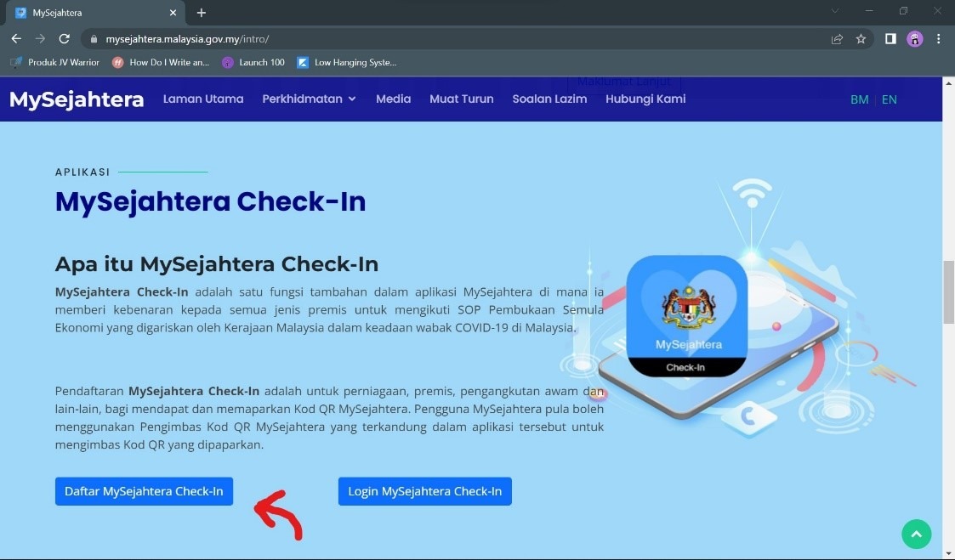Image resolution: width=955 pixels, height=560 pixels.
Task: Click the browser forward arrow
Action: click(40, 39)
